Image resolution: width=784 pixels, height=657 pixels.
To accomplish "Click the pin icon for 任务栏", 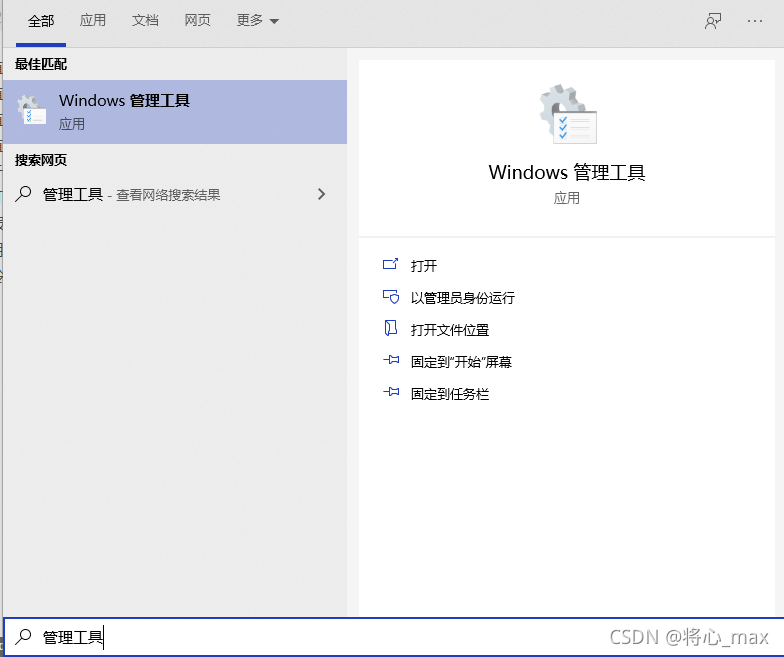I will pos(391,392).
